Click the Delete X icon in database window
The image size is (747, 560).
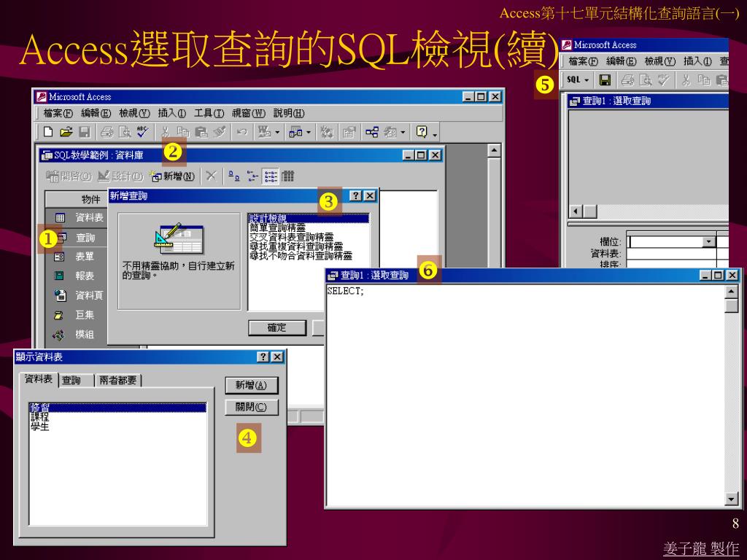click(x=211, y=176)
